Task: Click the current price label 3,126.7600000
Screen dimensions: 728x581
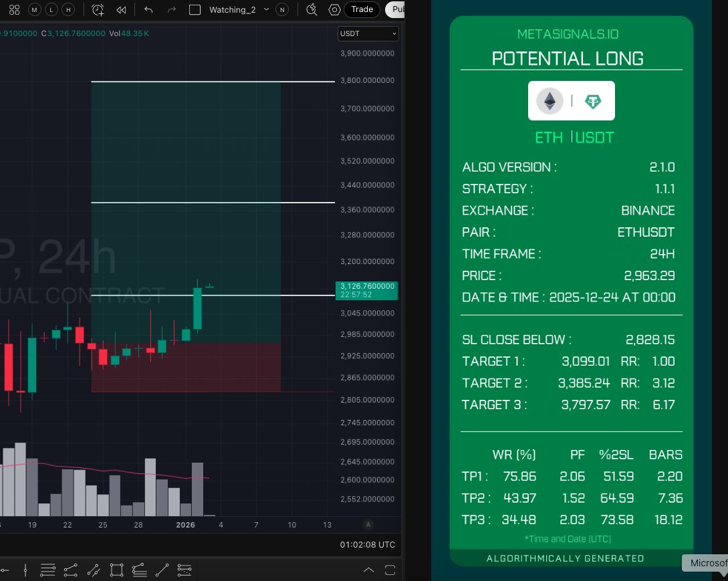Action: pos(367,290)
